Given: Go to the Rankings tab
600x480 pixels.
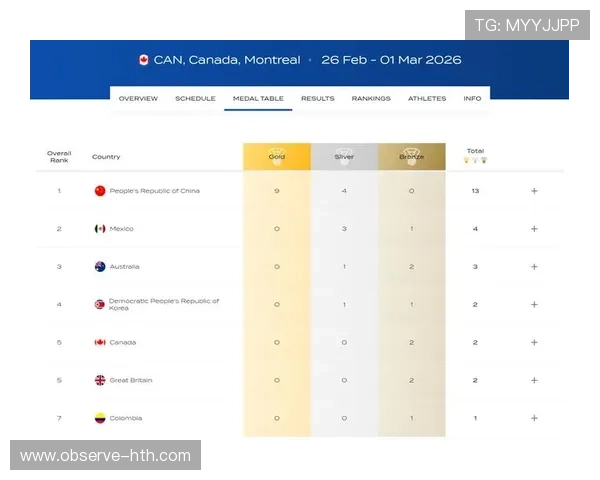Looking at the screenshot, I should [371, 99].
